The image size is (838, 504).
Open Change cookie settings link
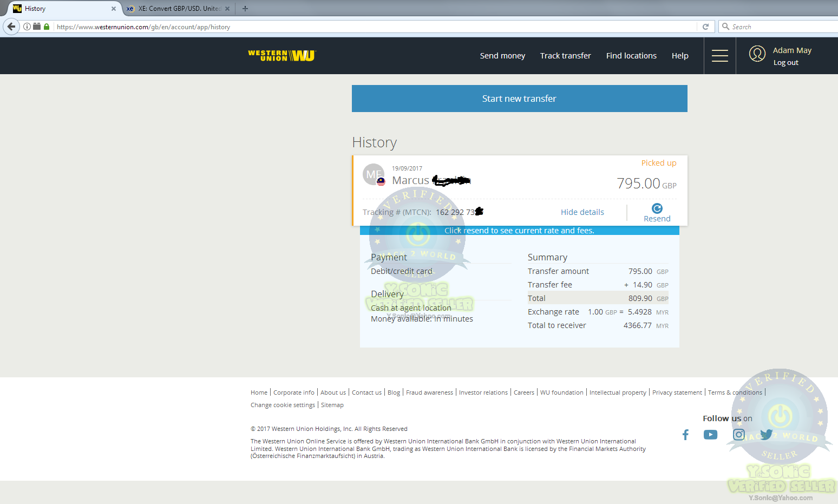[283, 405]
